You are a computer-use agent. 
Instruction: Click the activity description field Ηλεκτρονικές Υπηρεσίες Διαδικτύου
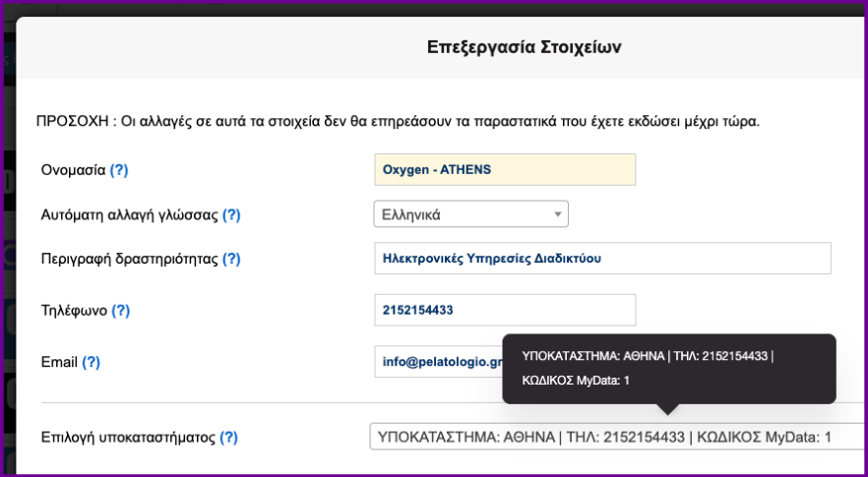pos(602,259)
